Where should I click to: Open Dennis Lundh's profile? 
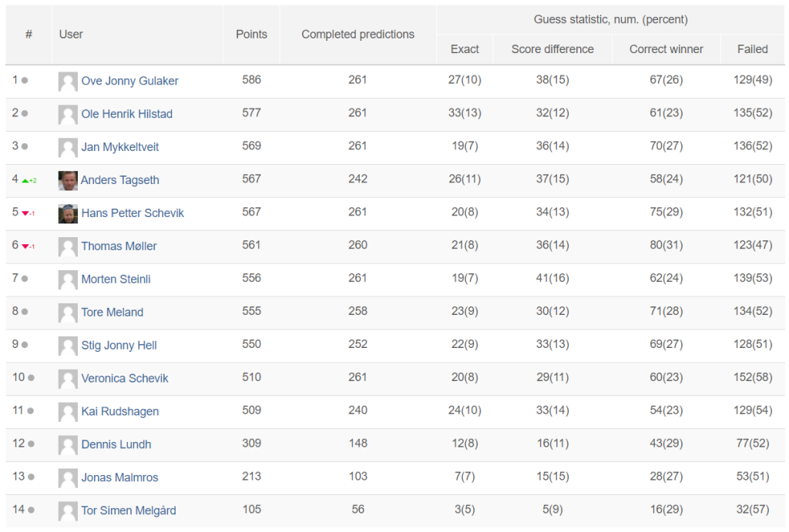tap(116, 444)
